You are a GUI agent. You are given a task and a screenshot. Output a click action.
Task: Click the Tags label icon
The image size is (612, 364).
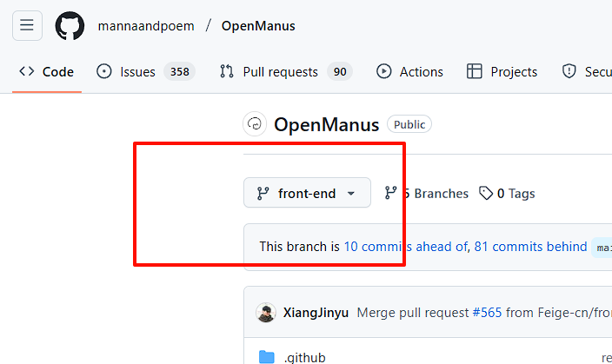[x=486, y=193]
